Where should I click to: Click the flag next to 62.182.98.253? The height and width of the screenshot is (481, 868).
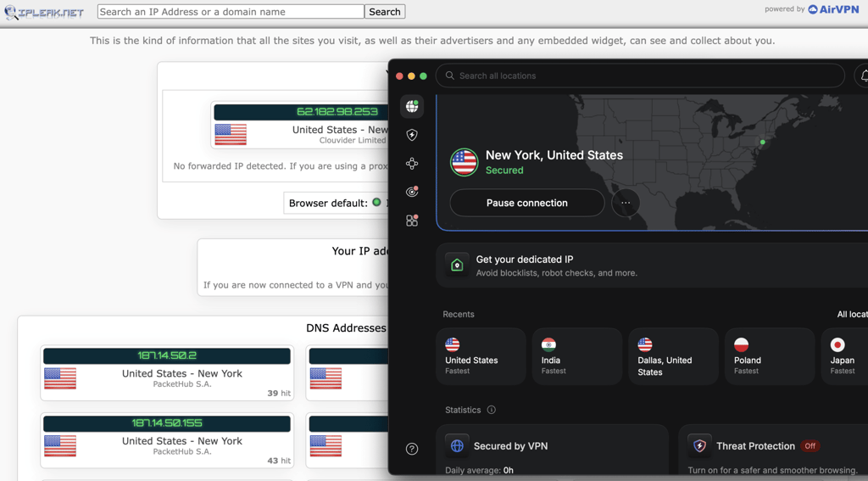pyautogui.click(x=231, y=135)
